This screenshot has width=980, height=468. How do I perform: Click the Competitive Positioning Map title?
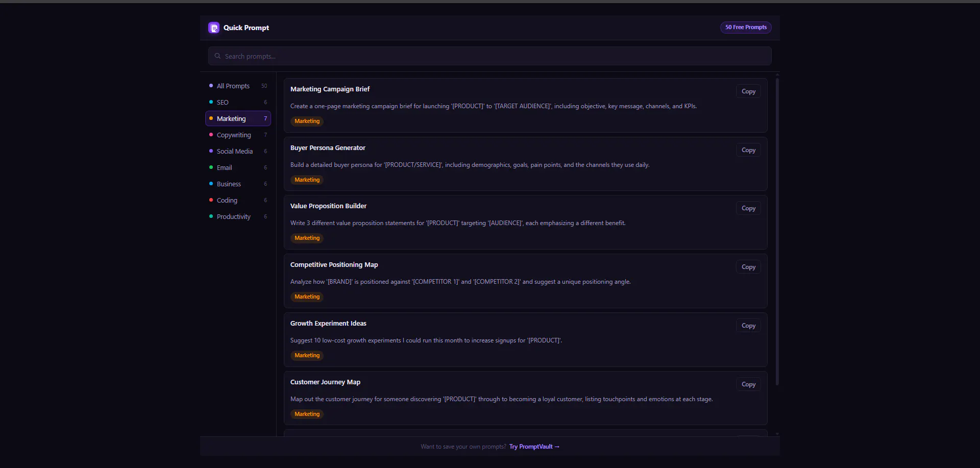(334, 264)
